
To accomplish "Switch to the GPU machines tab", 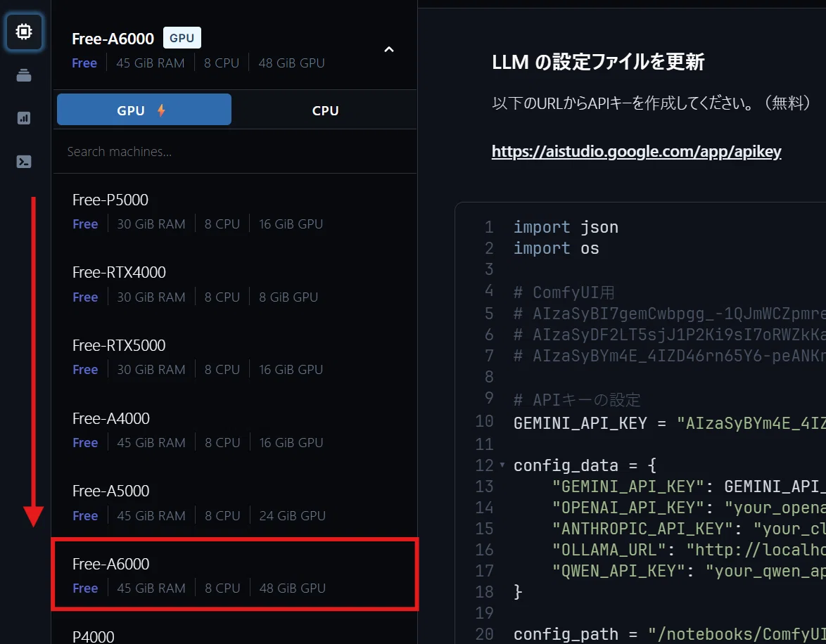I will [144, 110].
